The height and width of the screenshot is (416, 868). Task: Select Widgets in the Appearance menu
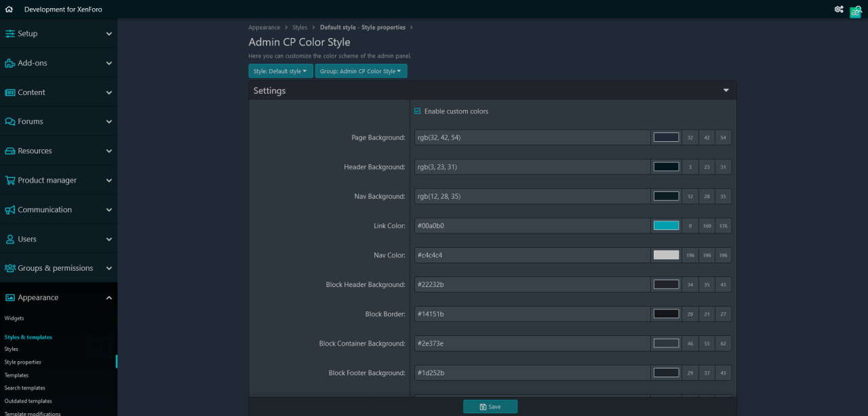(x=14, y=318)
